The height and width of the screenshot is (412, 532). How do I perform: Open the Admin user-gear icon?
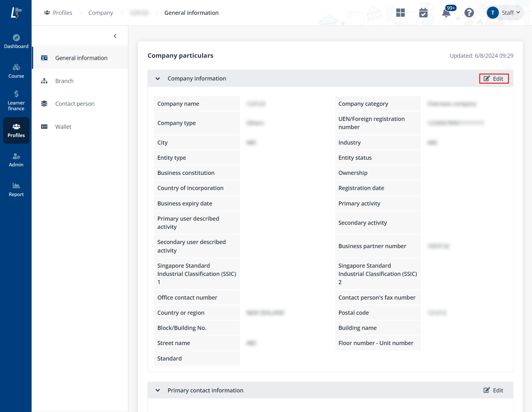(x=16, y=156)
